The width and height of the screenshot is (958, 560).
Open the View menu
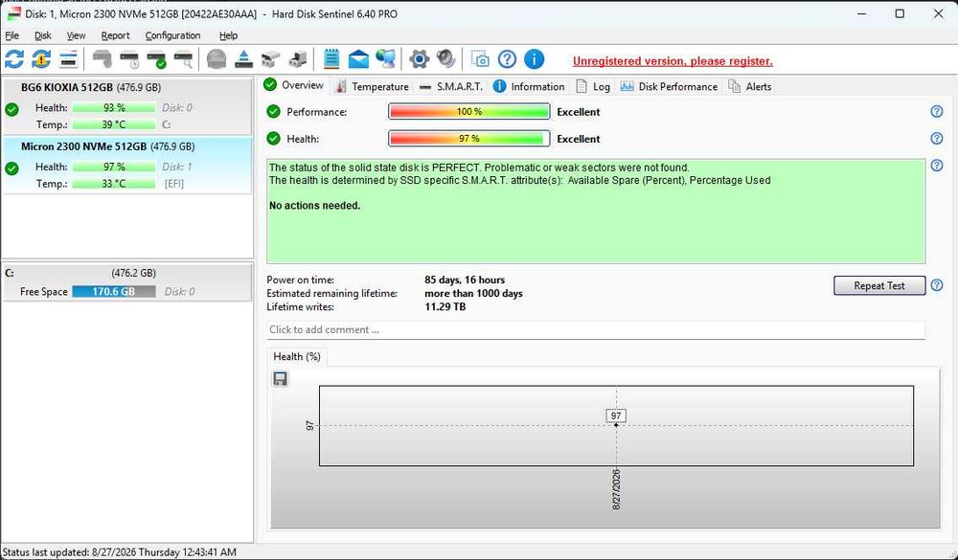[76, 35]
